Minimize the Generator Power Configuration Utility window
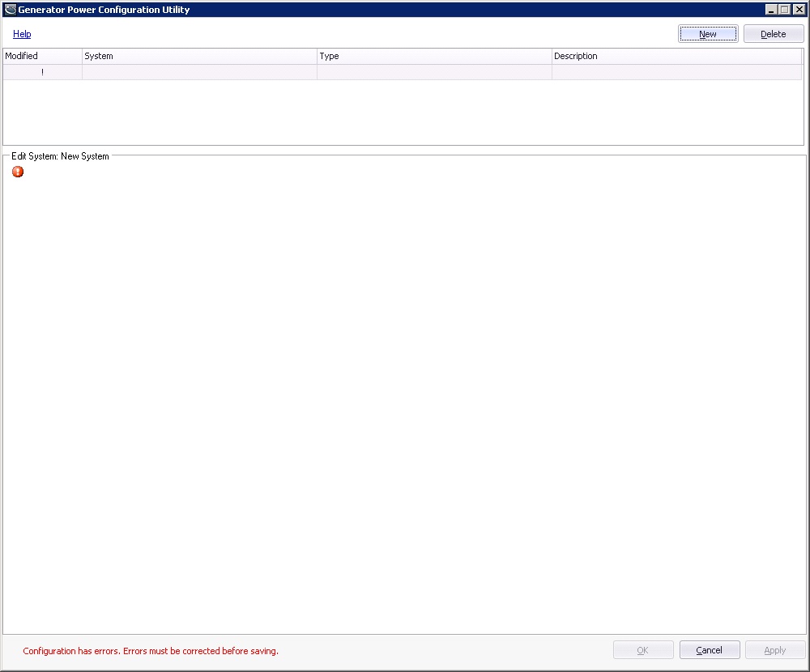 (x=771, y=9)
